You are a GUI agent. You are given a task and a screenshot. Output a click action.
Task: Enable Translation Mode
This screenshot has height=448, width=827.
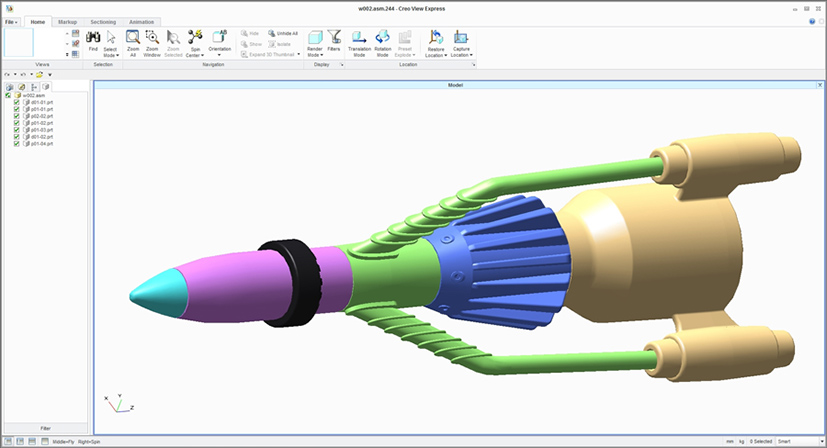pos(359,38)
